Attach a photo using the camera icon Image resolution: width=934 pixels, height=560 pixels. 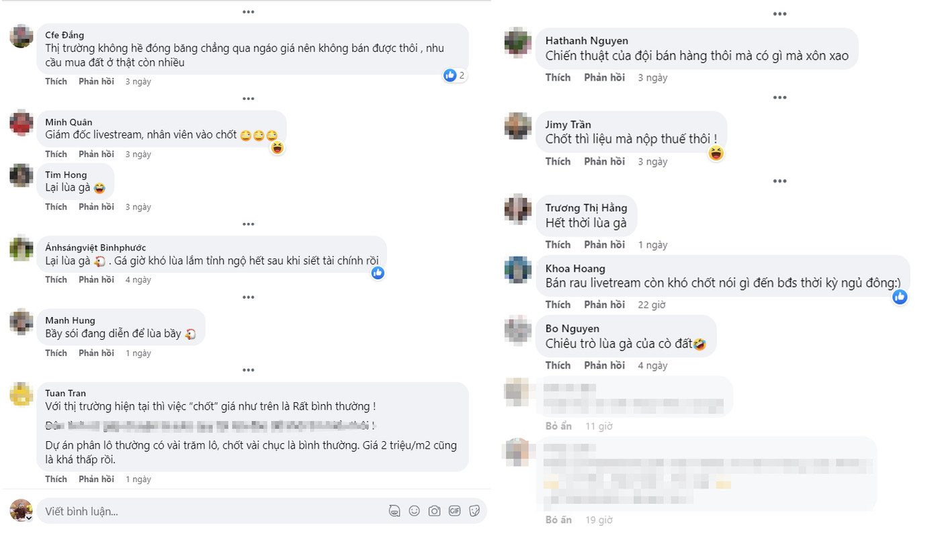point(435,510)
